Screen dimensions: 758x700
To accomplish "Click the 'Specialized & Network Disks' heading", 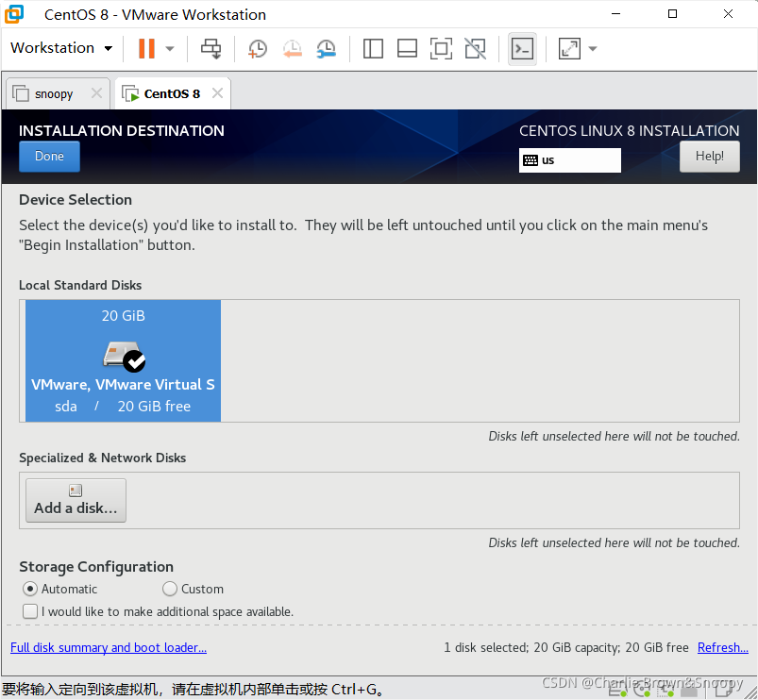I will pos(103,458).
